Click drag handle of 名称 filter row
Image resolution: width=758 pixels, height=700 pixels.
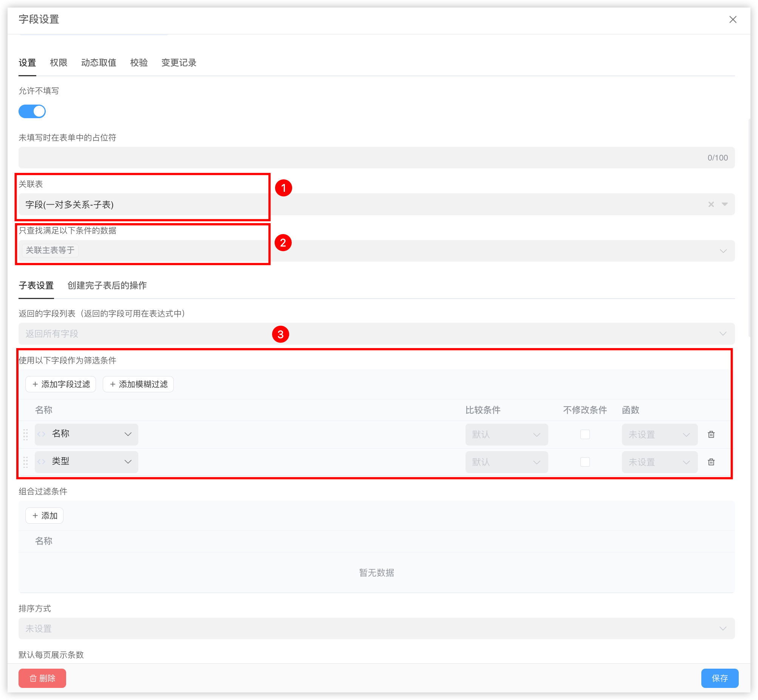click(25, 435)
